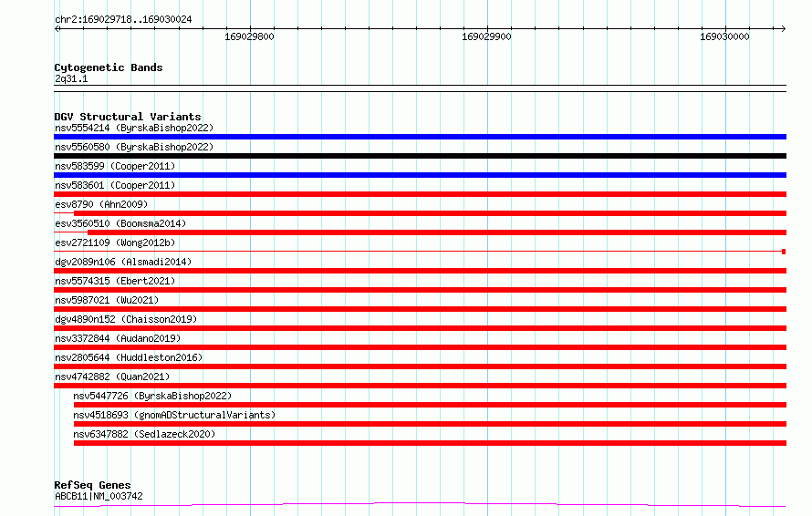Image resolution: width=812 pixels, height=516 pixels.
Task: Open nsv3372844 (Audano2019) variant label
Action: pyautogui.click(x=118, y=338)
